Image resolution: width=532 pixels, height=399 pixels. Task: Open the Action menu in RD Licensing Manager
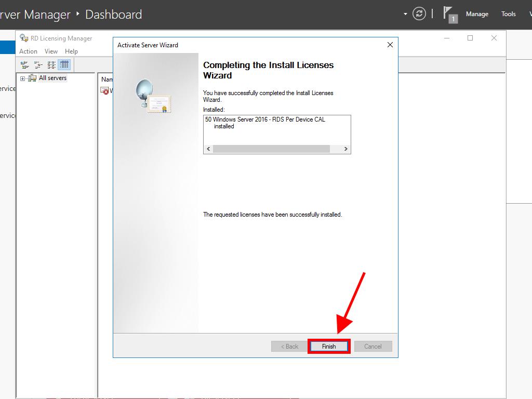click(28, 51)
